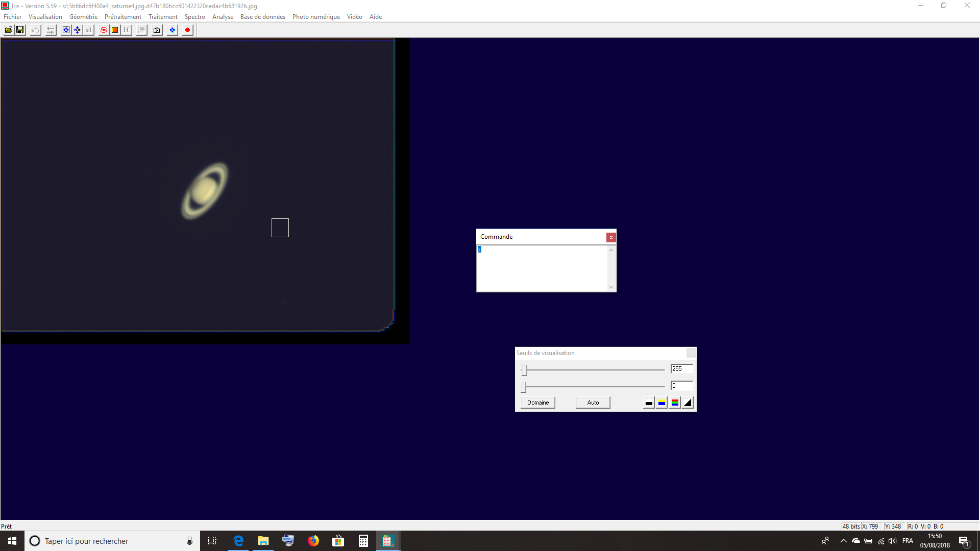Click the red swirl toolbar icon
Image resolution: width=980 pixels, height=551 pixels.
[104, 30]
